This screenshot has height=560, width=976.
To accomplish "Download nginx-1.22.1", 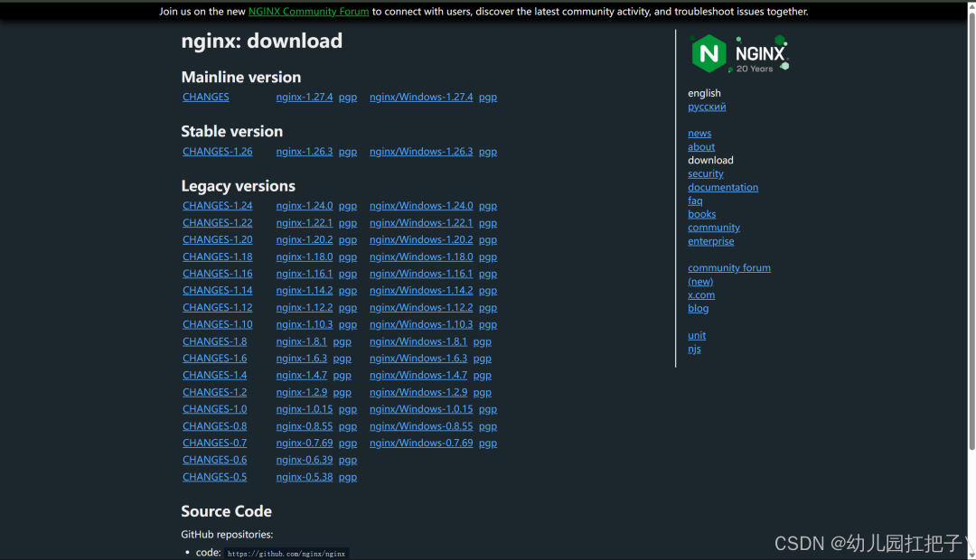I will click(x=305, y=223).
